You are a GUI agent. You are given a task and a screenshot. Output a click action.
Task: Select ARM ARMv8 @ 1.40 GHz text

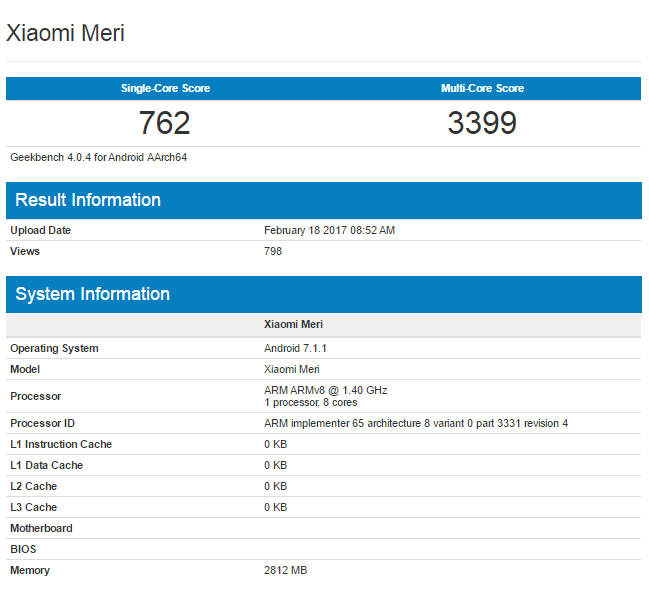[326, 390]
